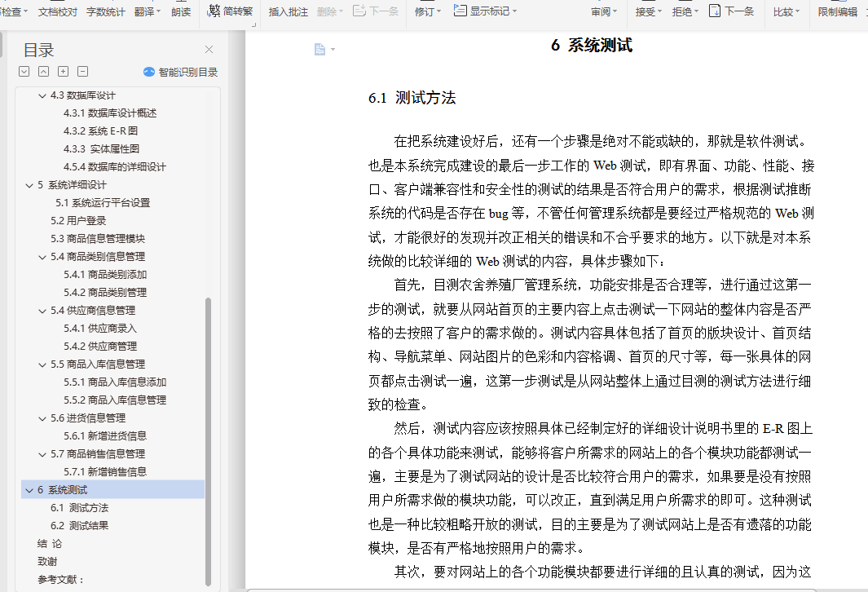Image resolution: width=868 pixels, height=592 pixels.
Task: Jump to 5.4.2 供应商管理
Action: 99,346
